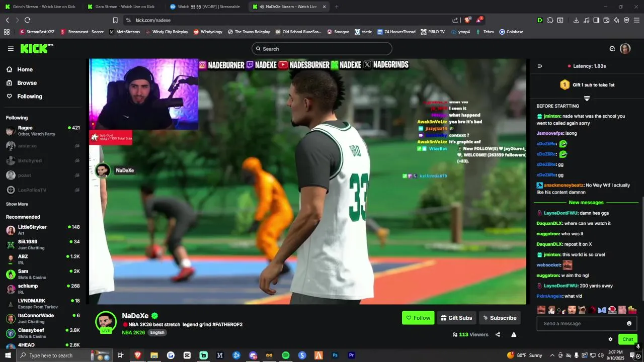Open Smogon bookmark
The height and width of the screenshot is (362, 644).
point(338,32)
